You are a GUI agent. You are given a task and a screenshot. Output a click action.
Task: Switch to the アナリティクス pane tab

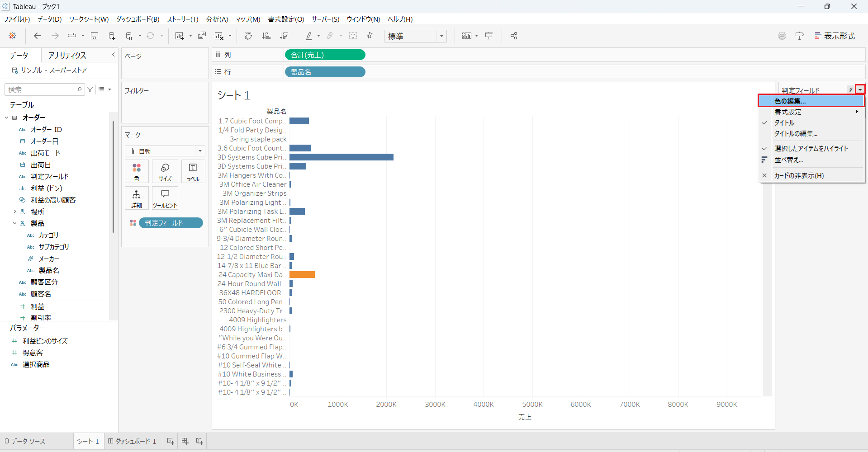67,55
